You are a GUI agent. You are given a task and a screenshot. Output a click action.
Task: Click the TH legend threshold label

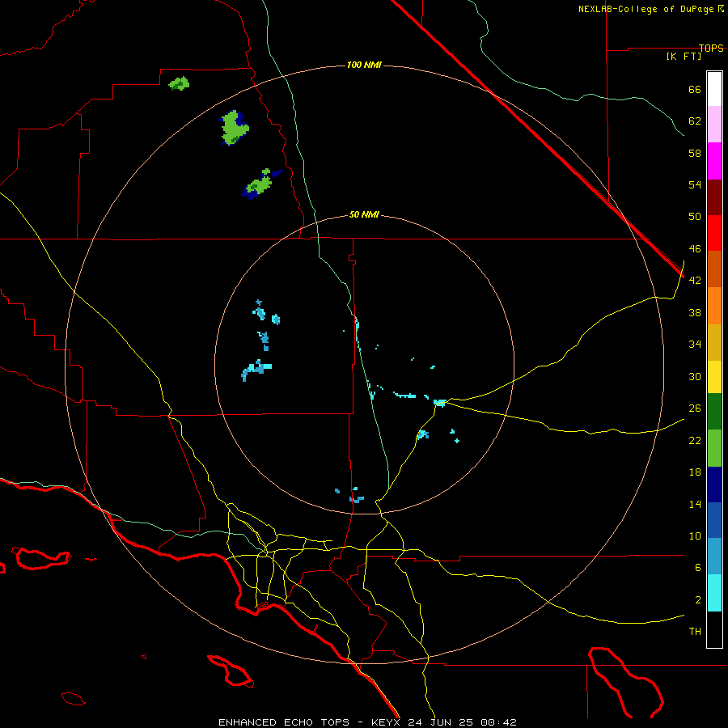pyautogui.click(x=695, y=632)
